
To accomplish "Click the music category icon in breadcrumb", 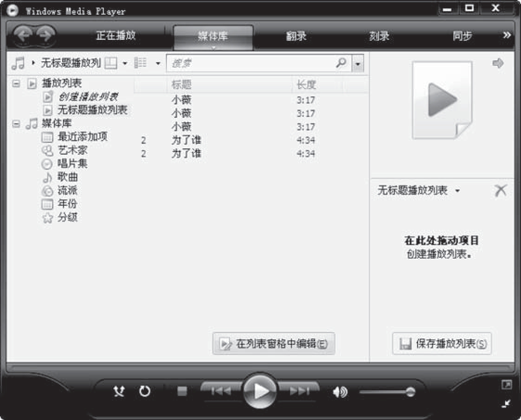I will (x=18, y=63).
